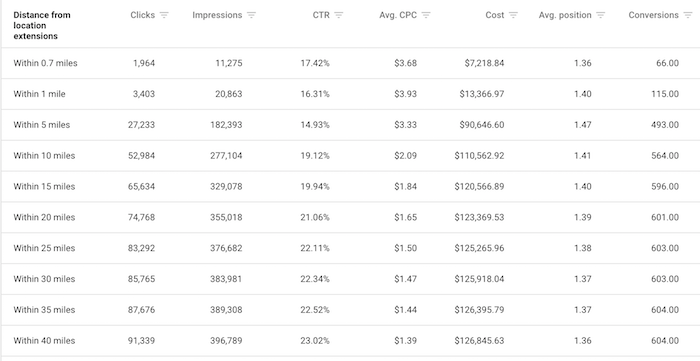The width and height of the screenshot is (700, 361).
Task: Open the filter icon beside CTR header
Action: click(339, 15)
